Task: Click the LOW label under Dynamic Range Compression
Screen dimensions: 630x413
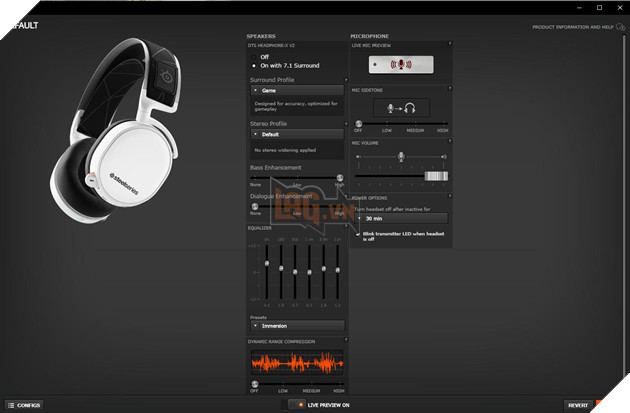Action: click(282, 391)
